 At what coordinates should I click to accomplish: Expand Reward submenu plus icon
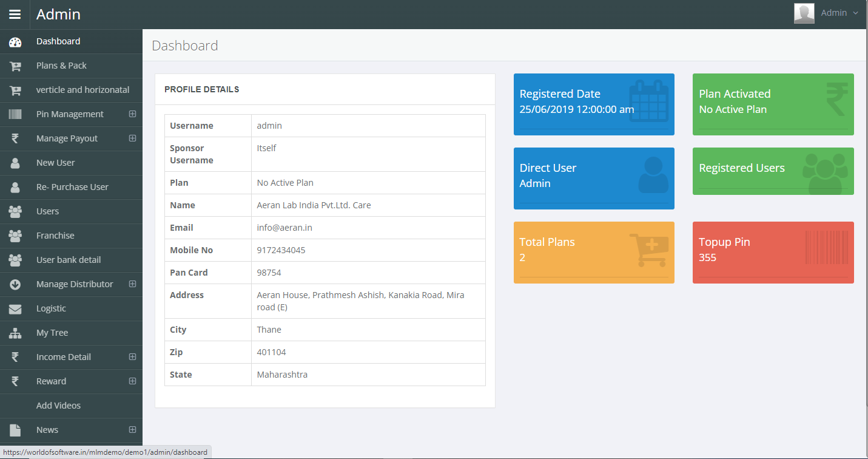click(132, 381)
